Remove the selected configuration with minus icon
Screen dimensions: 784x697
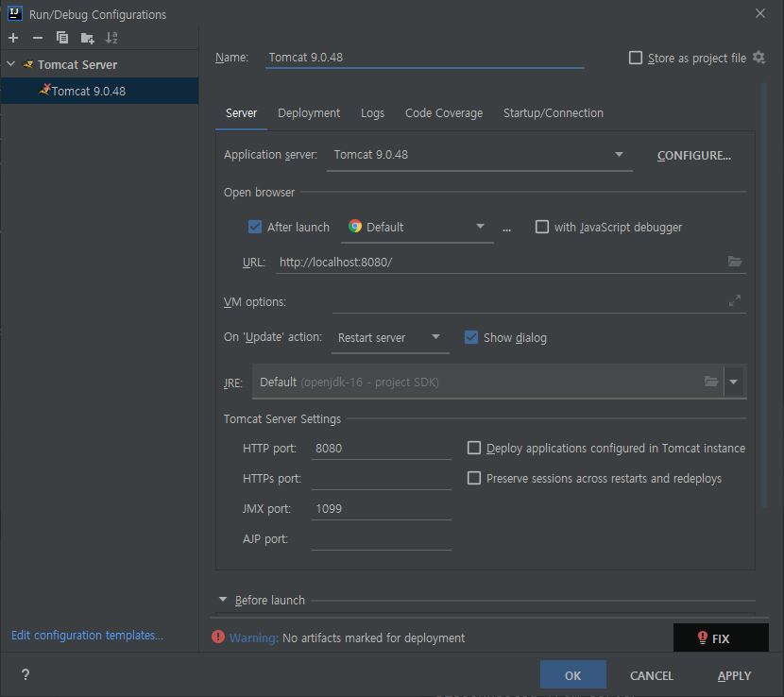pyautogui.click(x=38, y=38)
